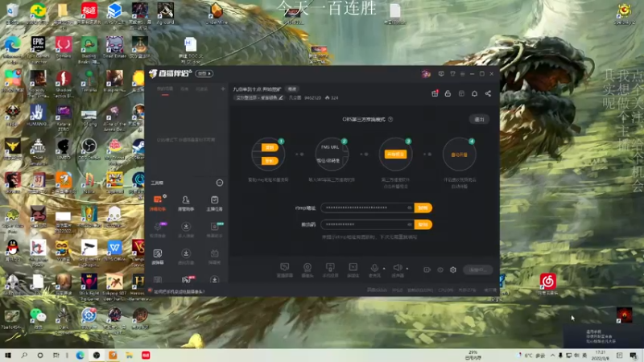Click the calendar icon next to the padlock
The image size is (644, 362).
pyautogui.click(x=461, y=93)
